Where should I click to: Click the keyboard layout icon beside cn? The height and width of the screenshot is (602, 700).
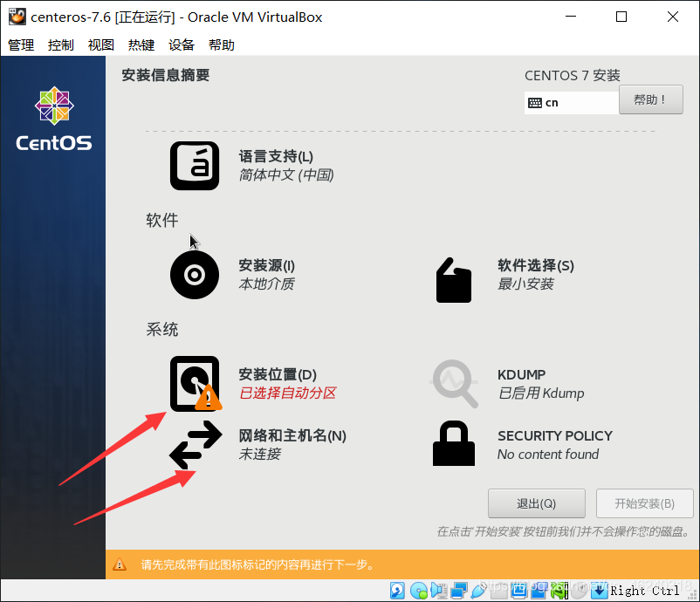point(535,103)
